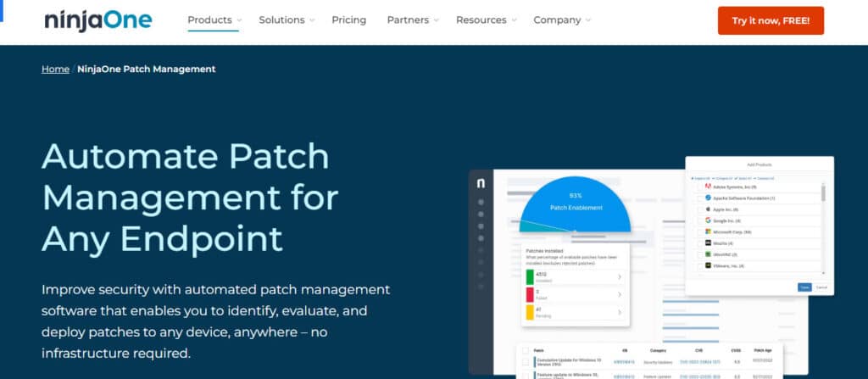This screenshot has width=868, height=379.
Task: Open the Solutions dropdown menu
Action: [x=287, y=20]
